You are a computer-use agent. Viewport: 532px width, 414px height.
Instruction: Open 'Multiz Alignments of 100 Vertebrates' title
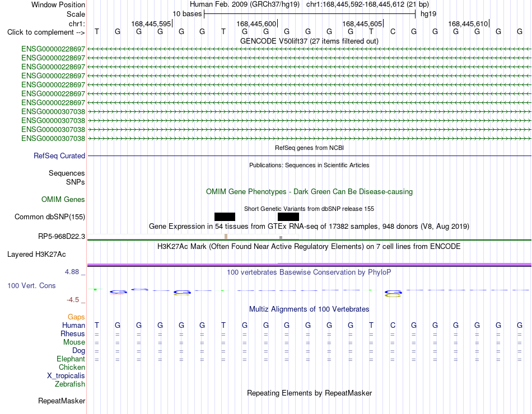tap(309, 309)
